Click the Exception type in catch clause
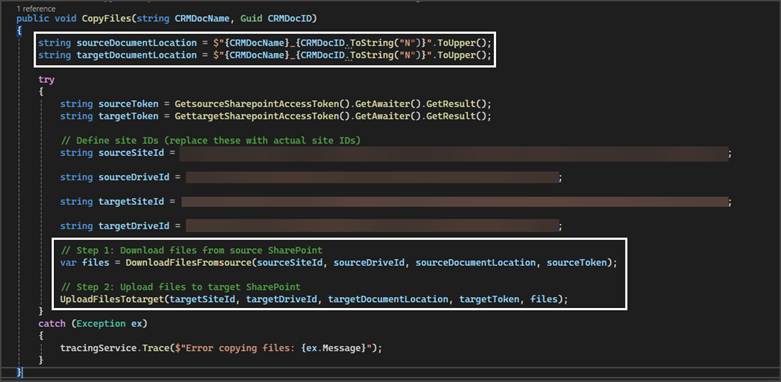The width and height of the screenshot is (781, 382). [x=101, y=324]
